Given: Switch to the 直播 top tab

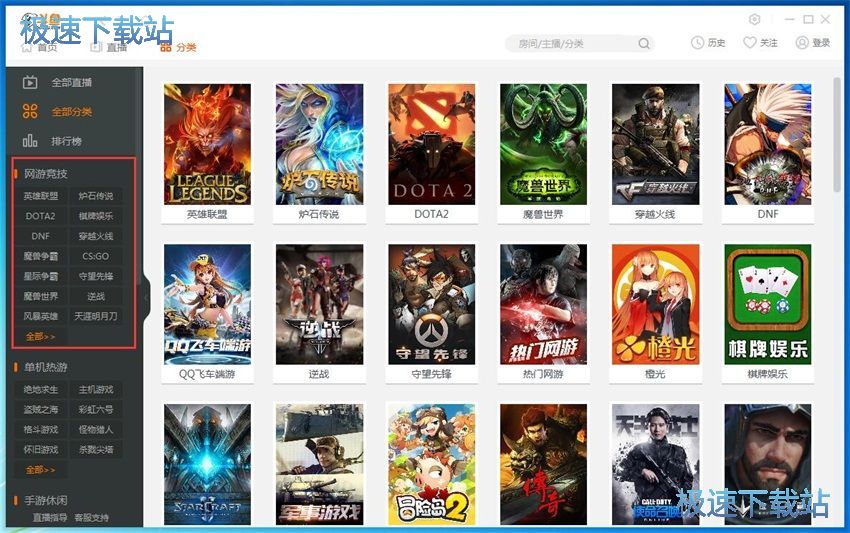Looking at the screenshot, I should [108, 47].
